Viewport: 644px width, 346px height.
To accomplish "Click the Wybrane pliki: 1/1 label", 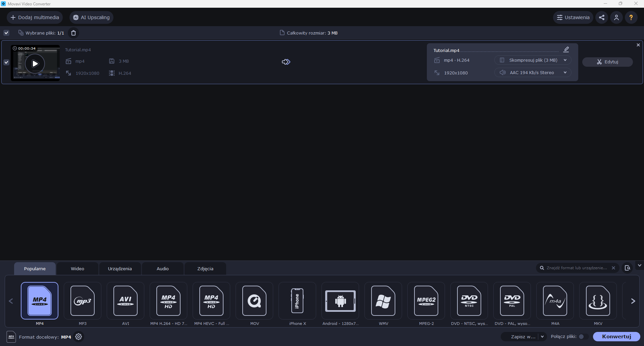I will click(45, 33).
